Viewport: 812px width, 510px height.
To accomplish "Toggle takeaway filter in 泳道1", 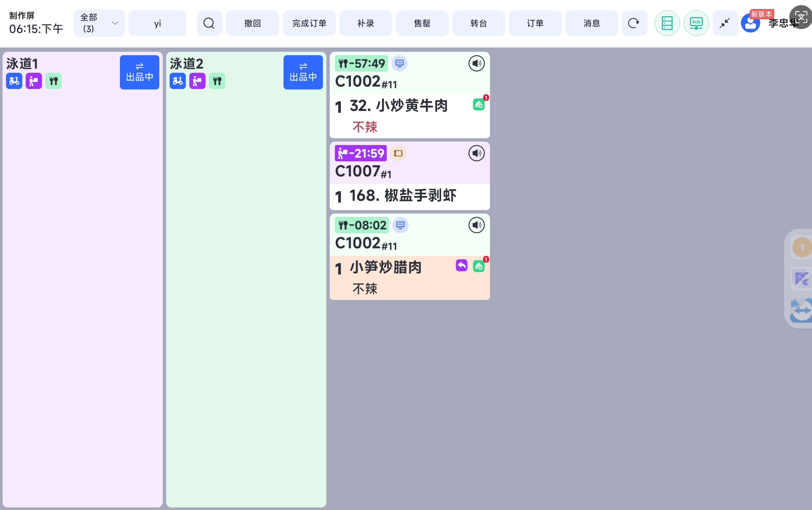I will [34, 81].
